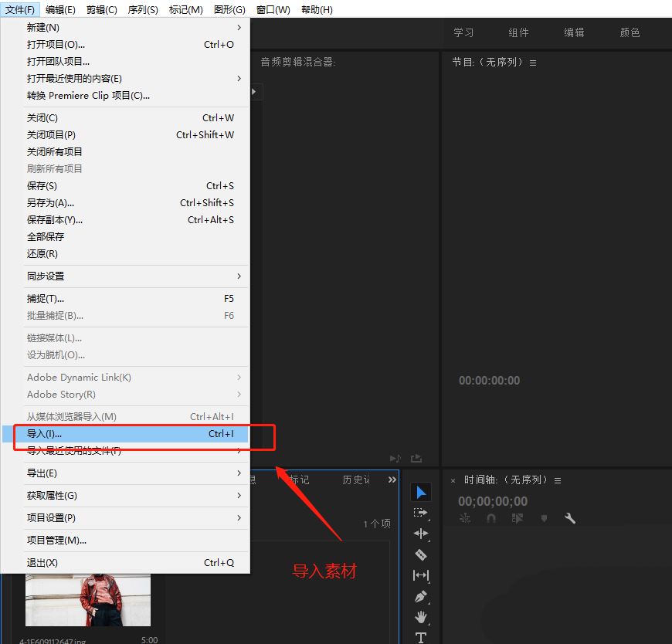This screenshot has height=644, width=672.
Task: Choose Close All Projects entry
Action: click(x=125, y=151)
